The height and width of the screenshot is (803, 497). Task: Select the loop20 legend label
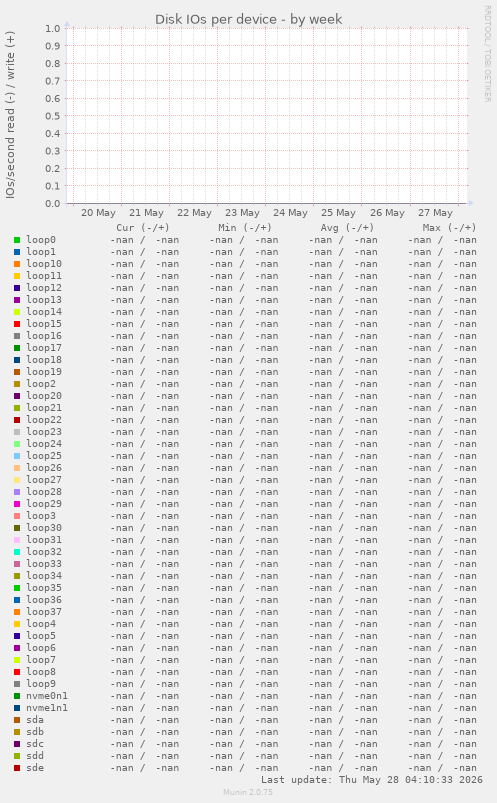pos(44,396)
